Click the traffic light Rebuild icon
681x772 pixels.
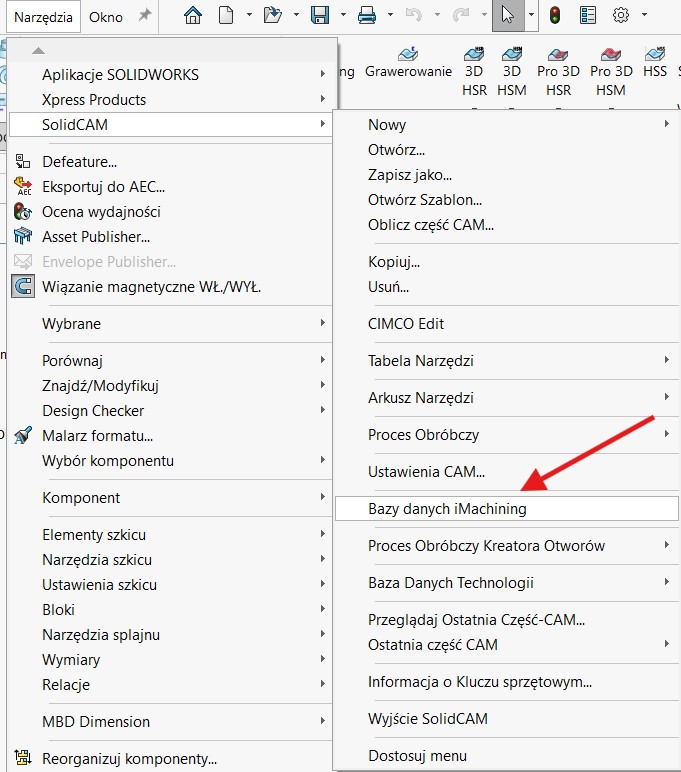553,15
